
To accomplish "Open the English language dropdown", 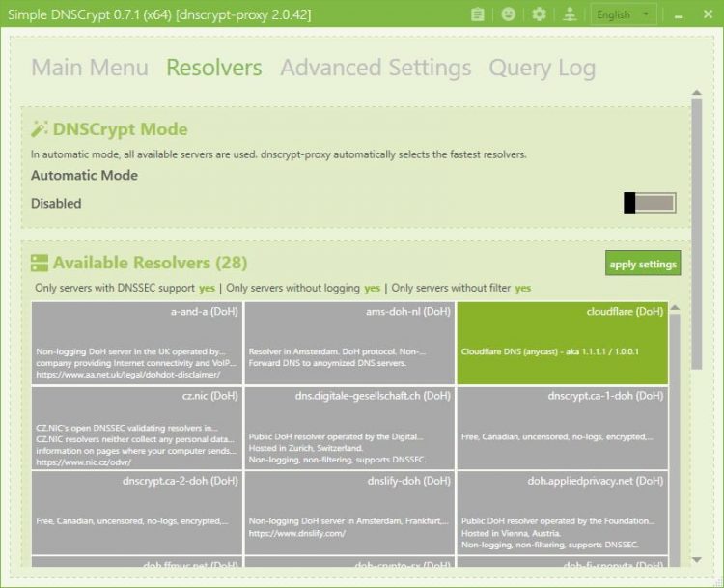I will (625, 14).
